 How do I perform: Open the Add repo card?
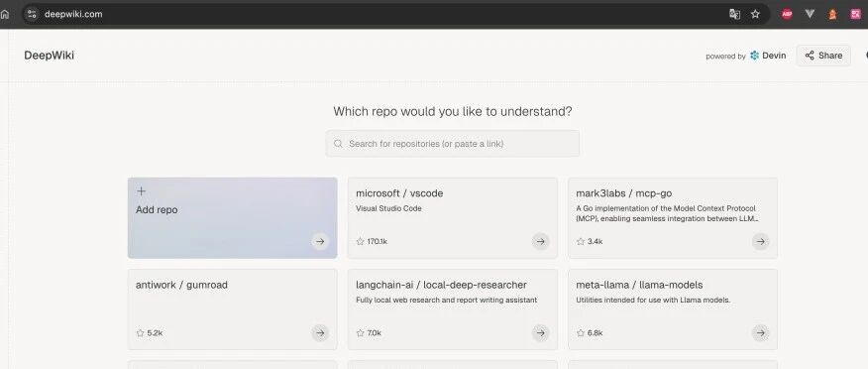233,218
